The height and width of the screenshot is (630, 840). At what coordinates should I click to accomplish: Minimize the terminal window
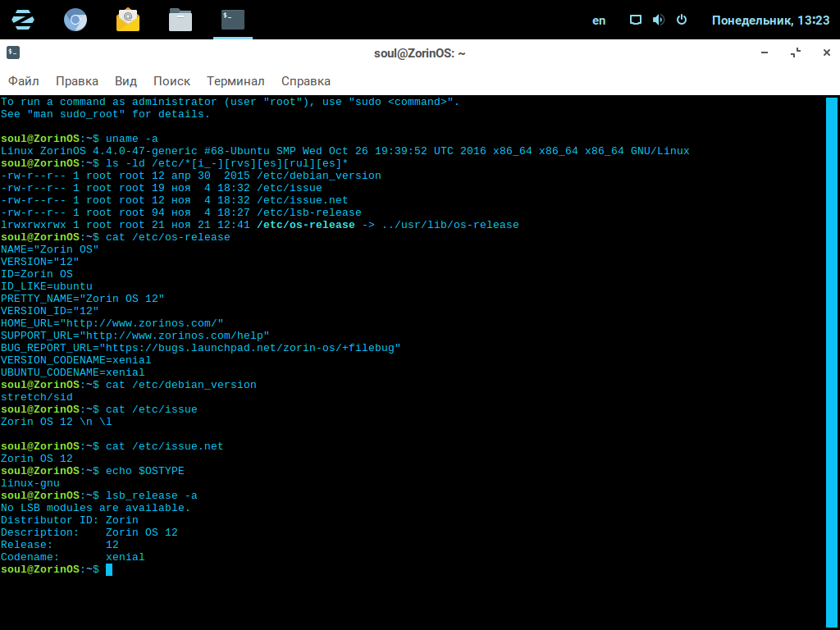[x=765, y=52]
